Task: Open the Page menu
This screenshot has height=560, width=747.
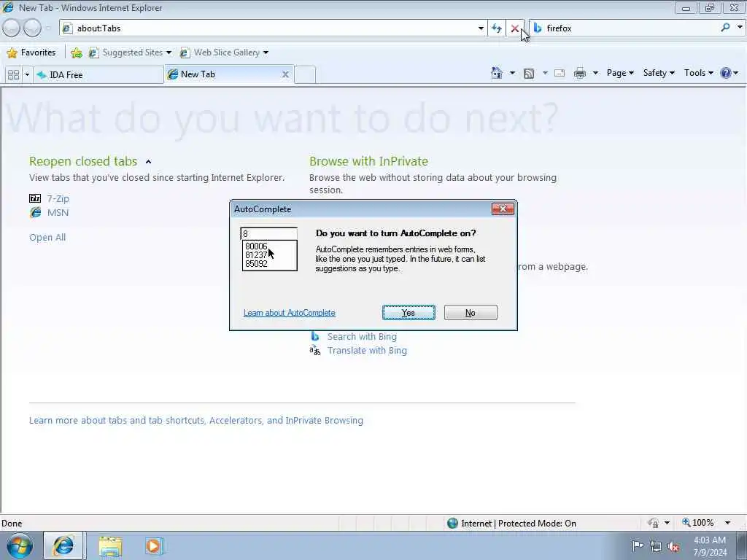Action: (x=620, y=73)
